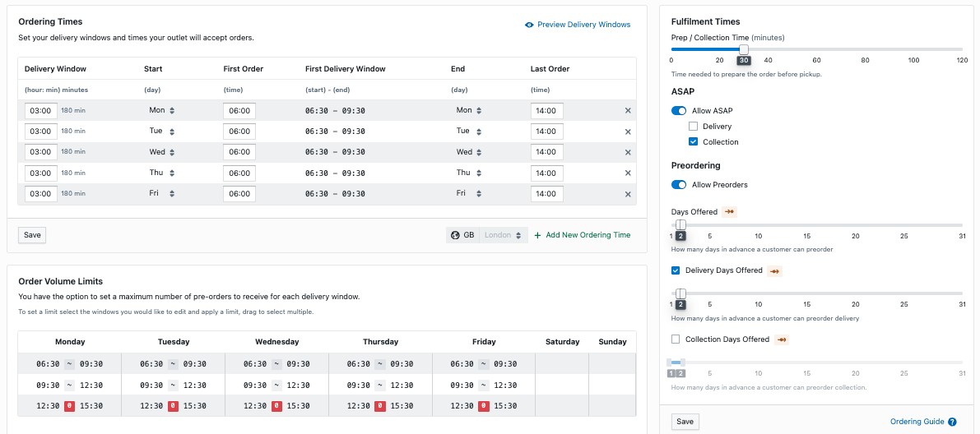
Task: Remove the Monday ordering time row
Action: click(x=628, y=111)
